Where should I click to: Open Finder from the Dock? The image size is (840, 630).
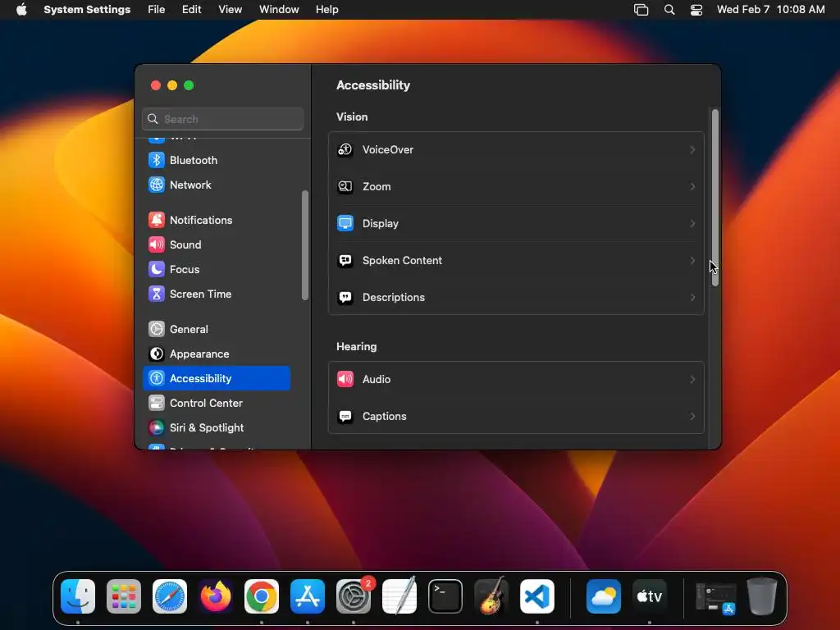(78, 596)
